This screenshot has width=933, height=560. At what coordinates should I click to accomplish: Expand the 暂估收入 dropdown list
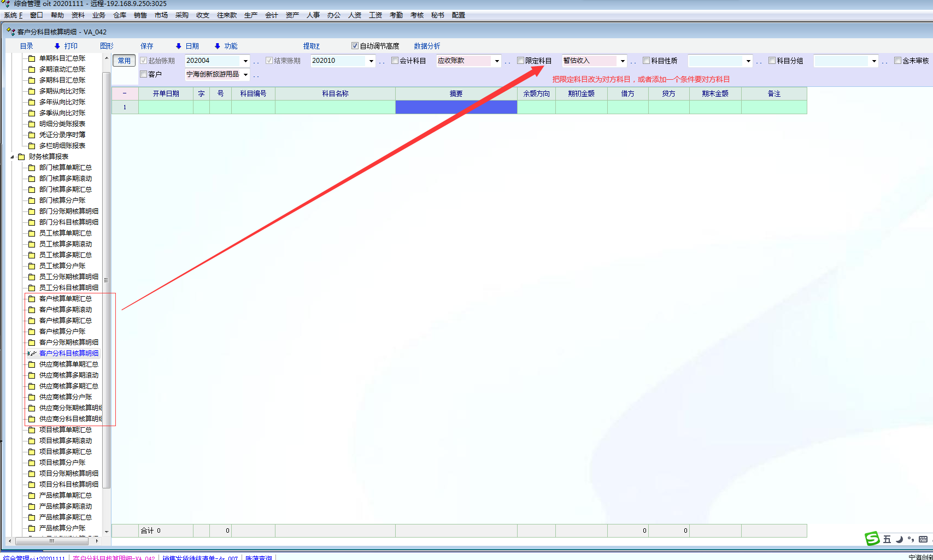[623, 61]
